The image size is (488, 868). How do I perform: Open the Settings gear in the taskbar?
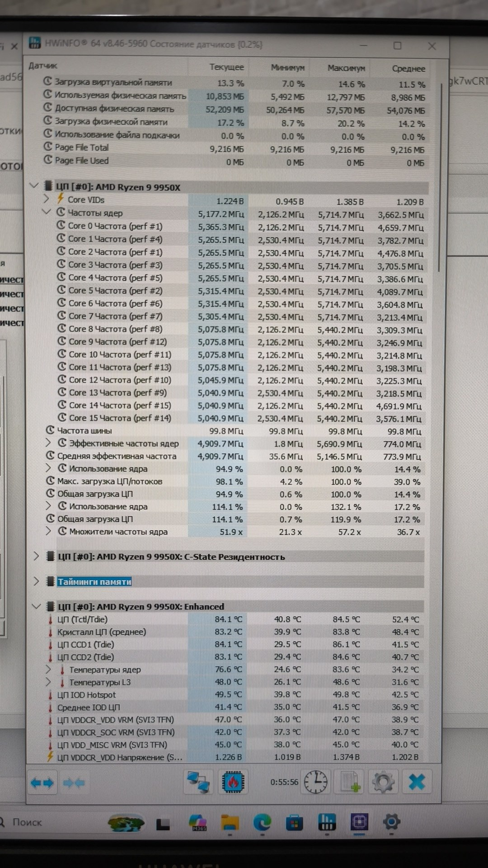coord(391,822)
